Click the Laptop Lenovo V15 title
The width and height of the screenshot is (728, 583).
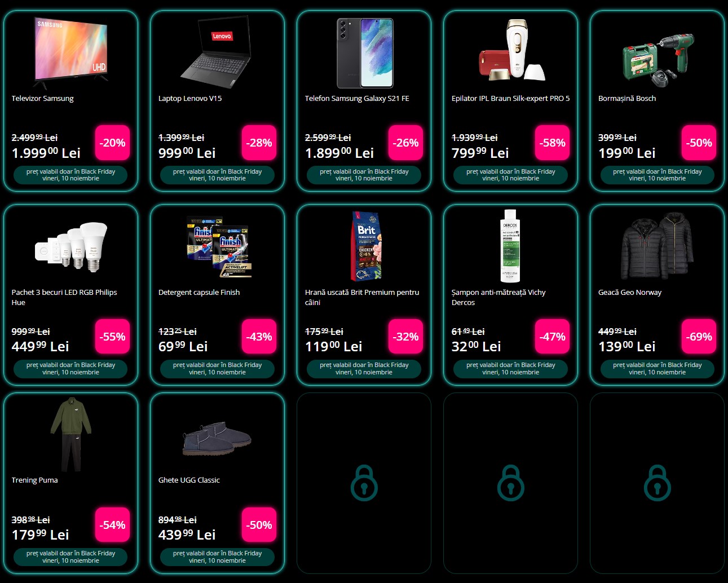pos(190,99)
